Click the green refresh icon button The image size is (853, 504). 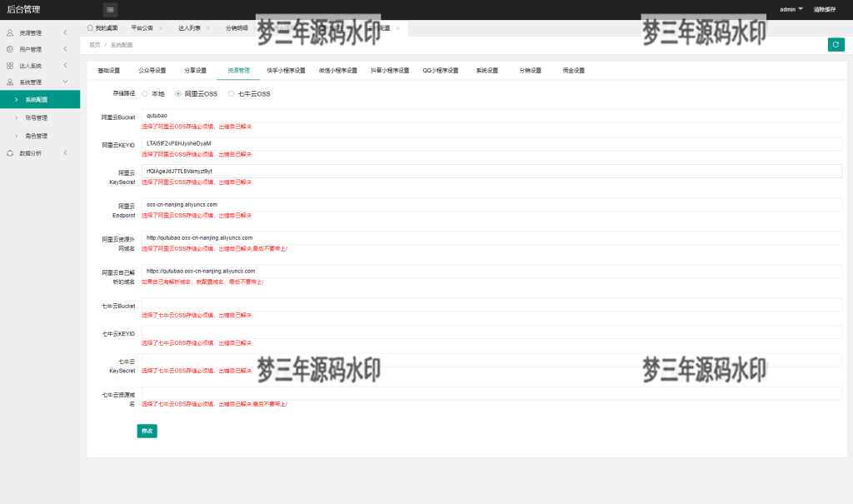tap(836, 45)
